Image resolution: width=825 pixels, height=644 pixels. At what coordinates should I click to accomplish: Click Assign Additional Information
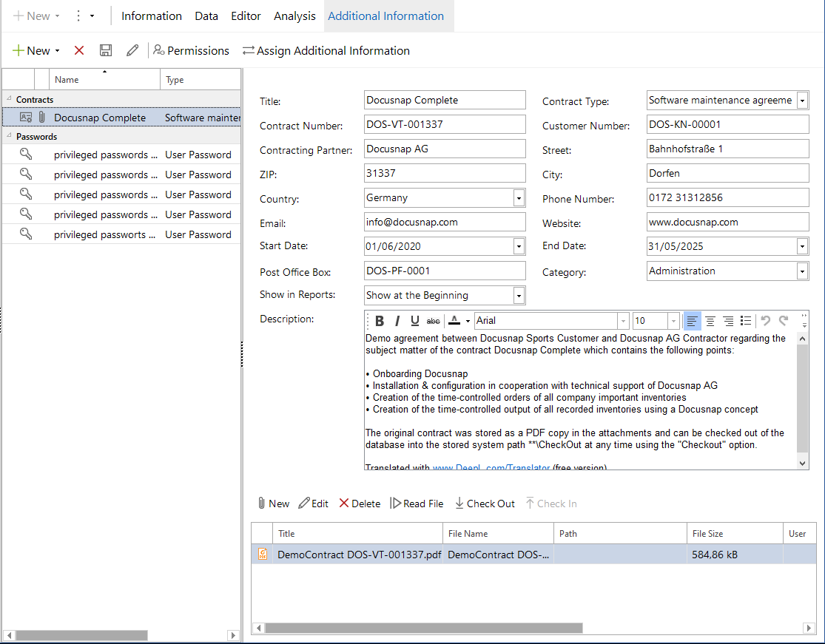(x=326, y=50)
